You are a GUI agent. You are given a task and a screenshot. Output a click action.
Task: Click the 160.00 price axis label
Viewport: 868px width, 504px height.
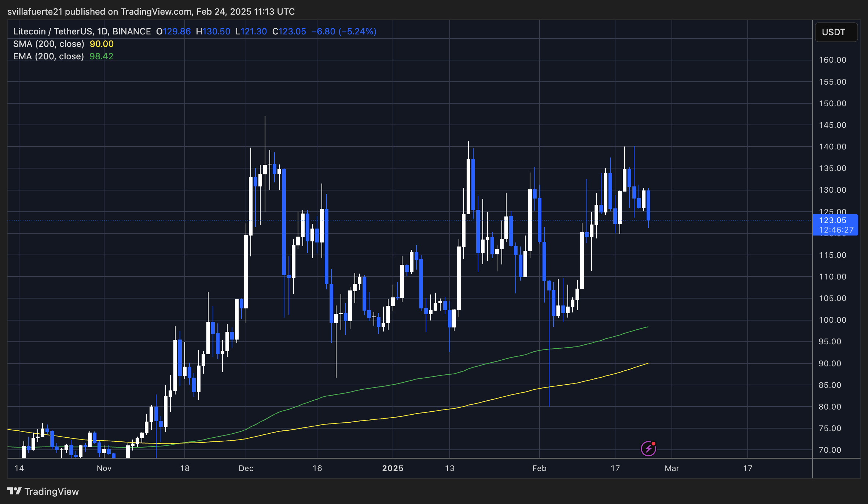point(832,60)
